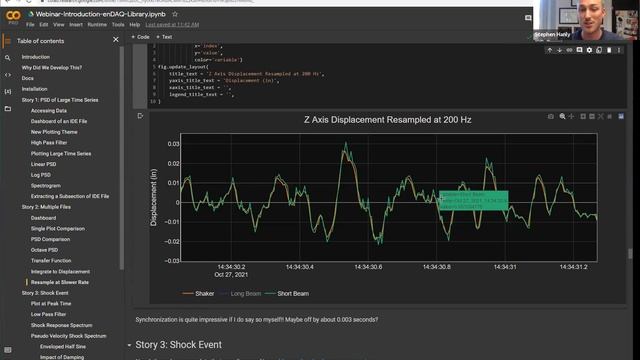640x360 pixels.
Task: Open the terminal icon at sidebar bottom
Action: (x=7, y=350)
